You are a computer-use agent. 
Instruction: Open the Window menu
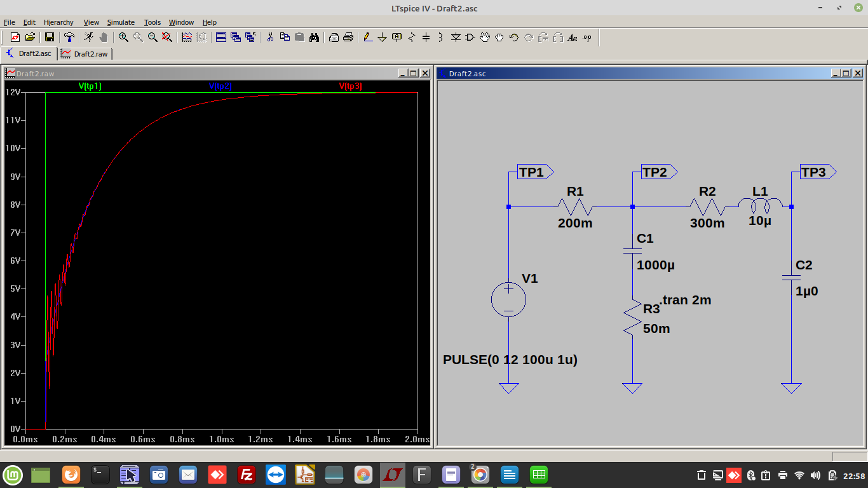(x=181, y=22)
